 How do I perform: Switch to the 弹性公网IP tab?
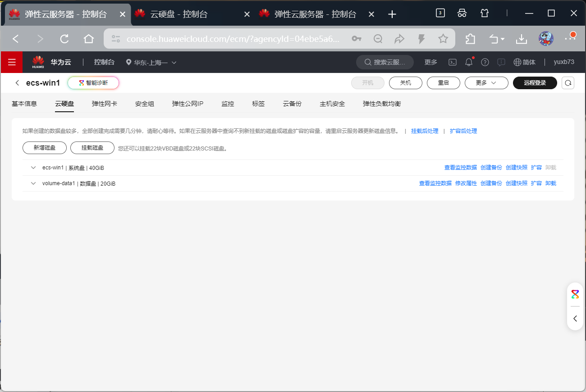(x=188, y=104)
